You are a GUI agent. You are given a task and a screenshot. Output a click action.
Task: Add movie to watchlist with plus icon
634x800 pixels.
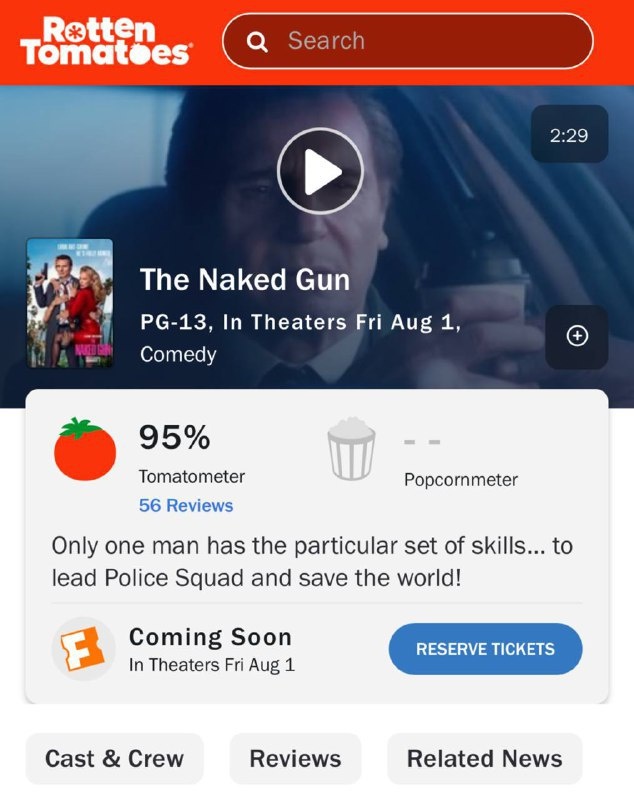577,336
